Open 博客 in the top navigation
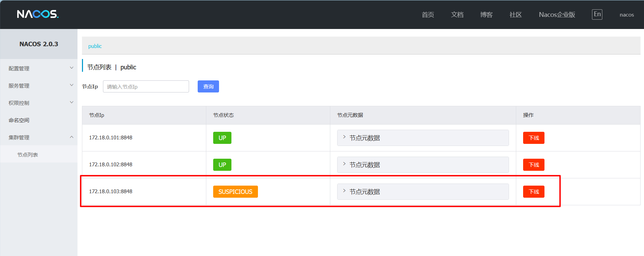This screenshot has height=256, width=644. coord(486,14)
